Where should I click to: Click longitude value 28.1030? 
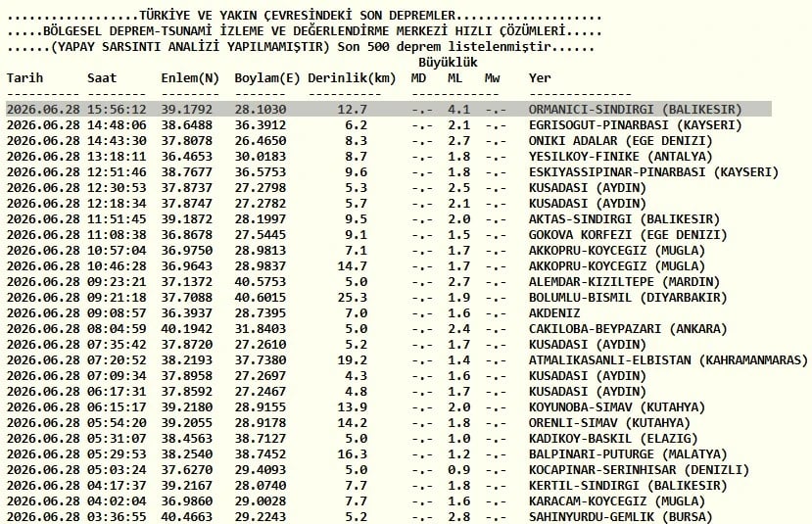click(x=260, y=110)
